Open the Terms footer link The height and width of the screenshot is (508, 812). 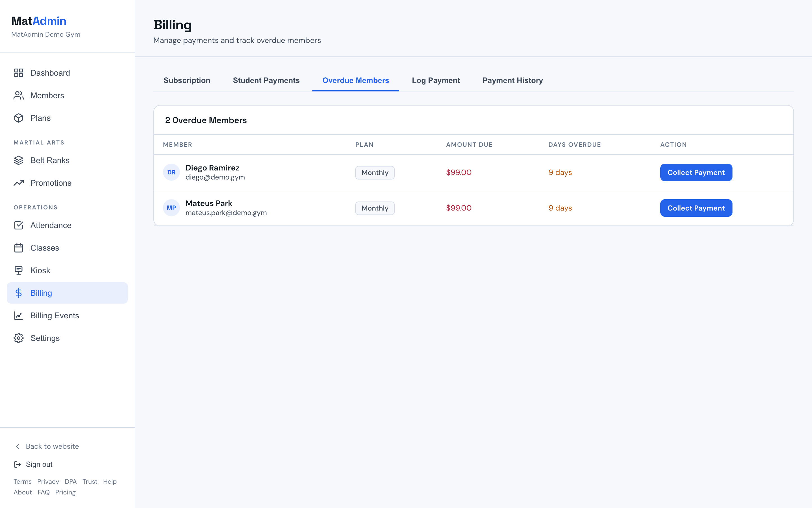pos(23,481)
